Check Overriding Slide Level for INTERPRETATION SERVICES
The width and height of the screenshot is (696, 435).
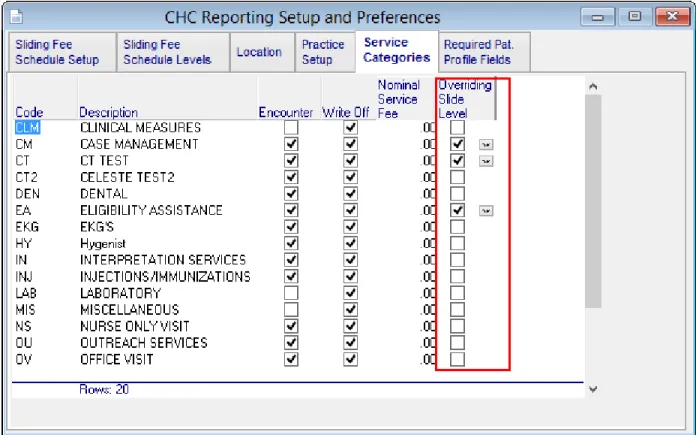coord(457,260)
